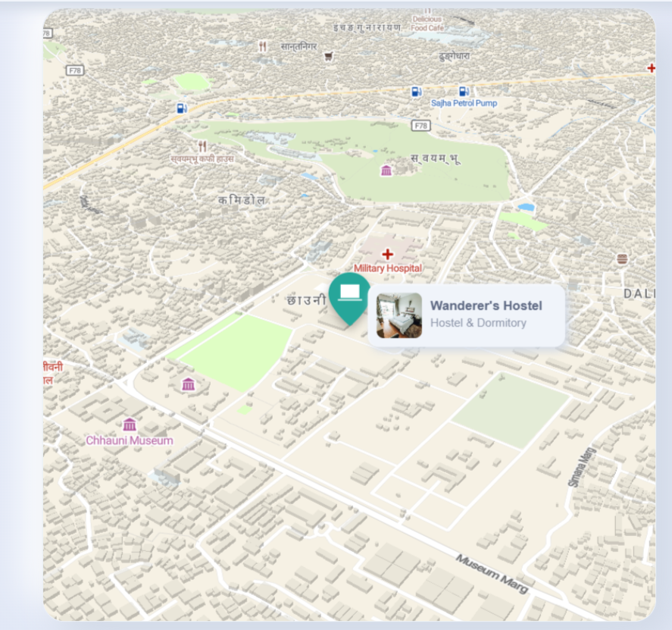Select the shopping cart icon near Santinagar
Viewport: 672px width, 630px height.
328,56
